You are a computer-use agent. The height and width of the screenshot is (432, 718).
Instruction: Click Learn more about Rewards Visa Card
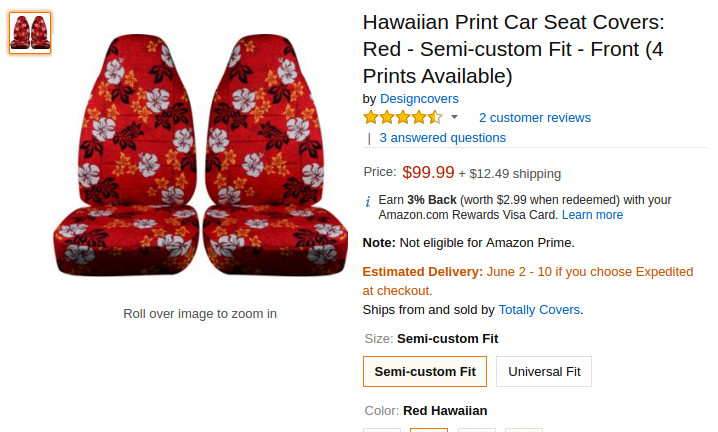[592, 215]
